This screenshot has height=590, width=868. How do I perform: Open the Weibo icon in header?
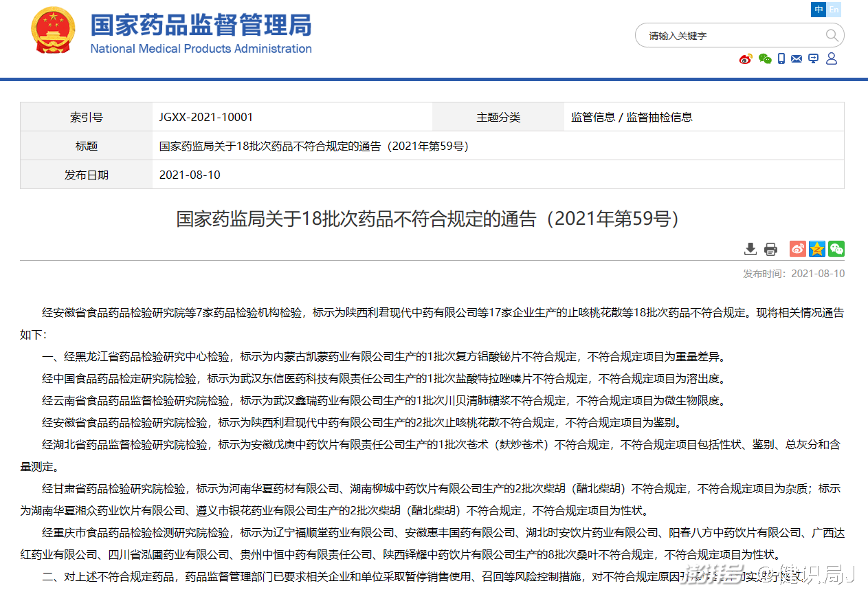(746, 59)
